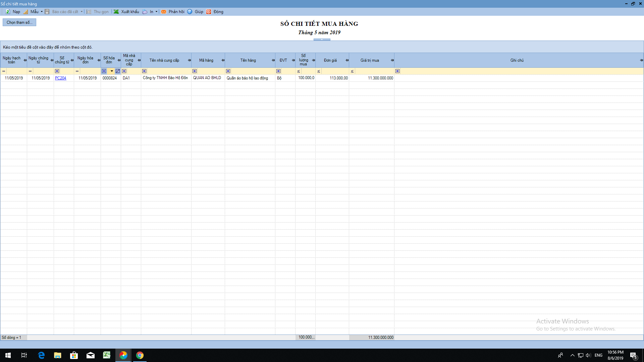Click Tên hàng filter input field
Screen dimensions: 644x362
coord(252,71)
